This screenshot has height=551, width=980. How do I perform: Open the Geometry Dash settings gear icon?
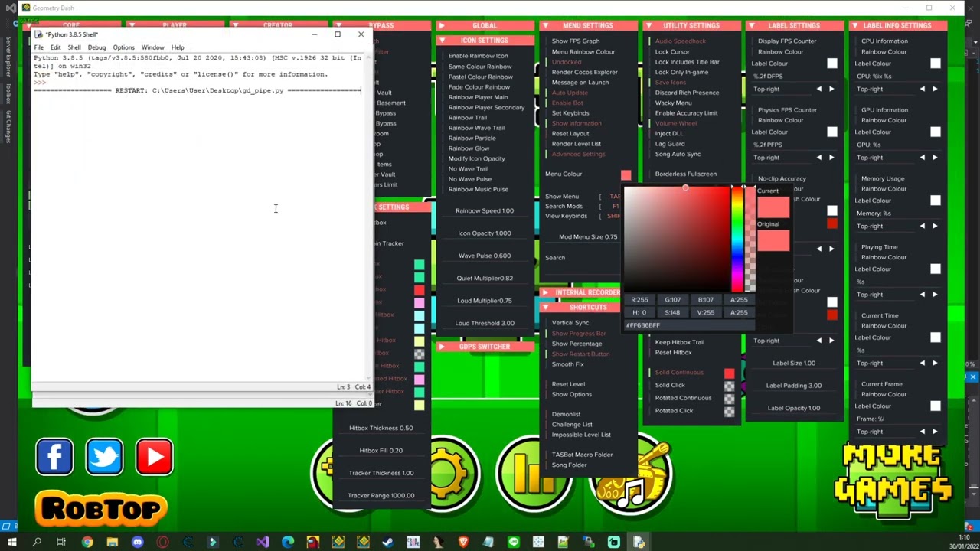click(452, 472)
